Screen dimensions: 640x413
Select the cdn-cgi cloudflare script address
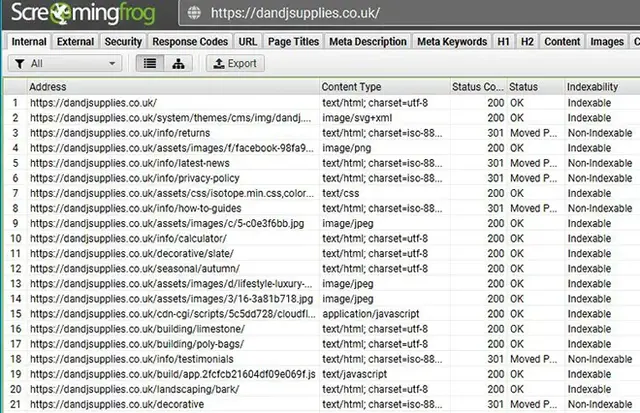coord(173,314)
